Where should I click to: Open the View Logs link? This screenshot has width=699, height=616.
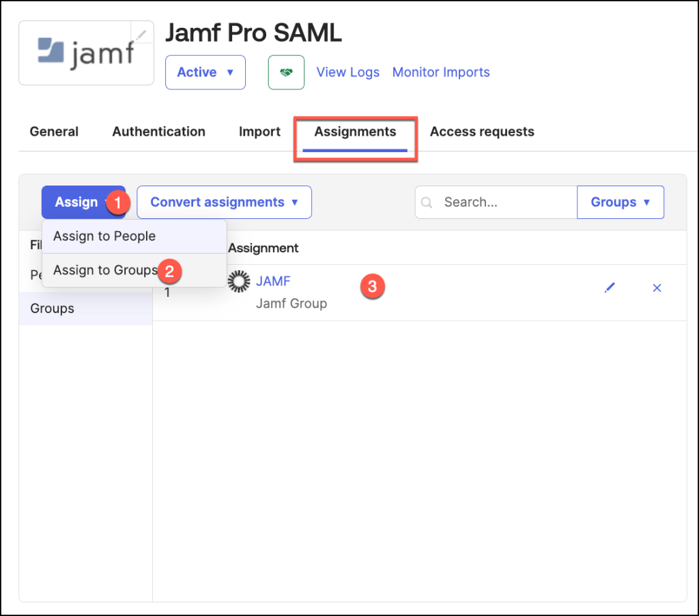347,72
